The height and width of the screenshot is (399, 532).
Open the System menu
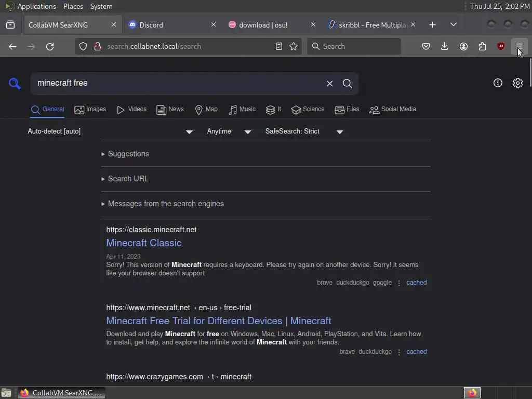click(101, 6)
